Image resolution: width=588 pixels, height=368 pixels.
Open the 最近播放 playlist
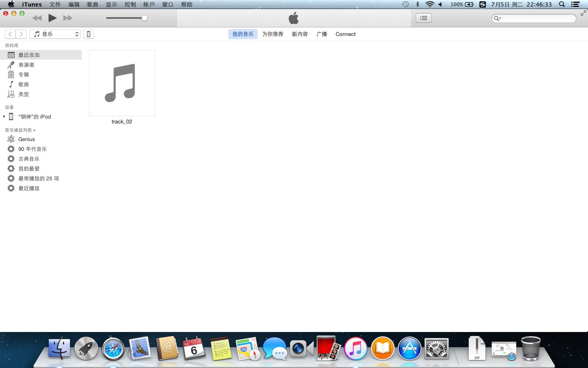(x=41, y=188)
